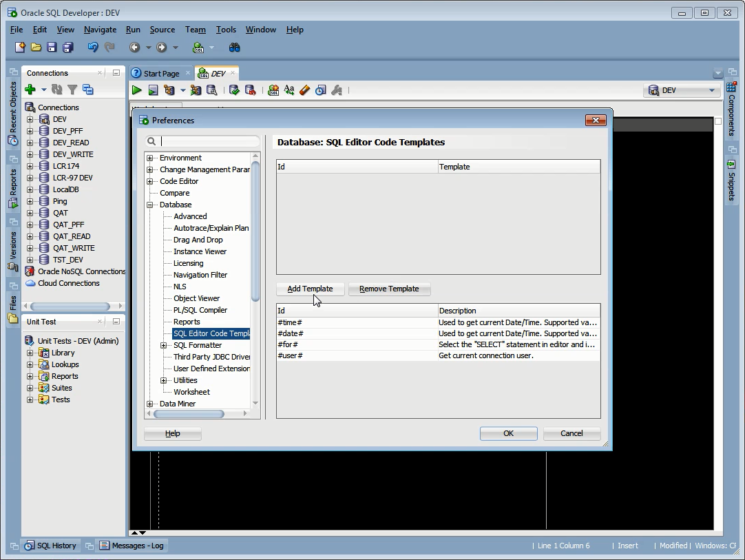Select NLS in preferences tree
The height and width of the screenshot is (560, 745).
point(180,287)
